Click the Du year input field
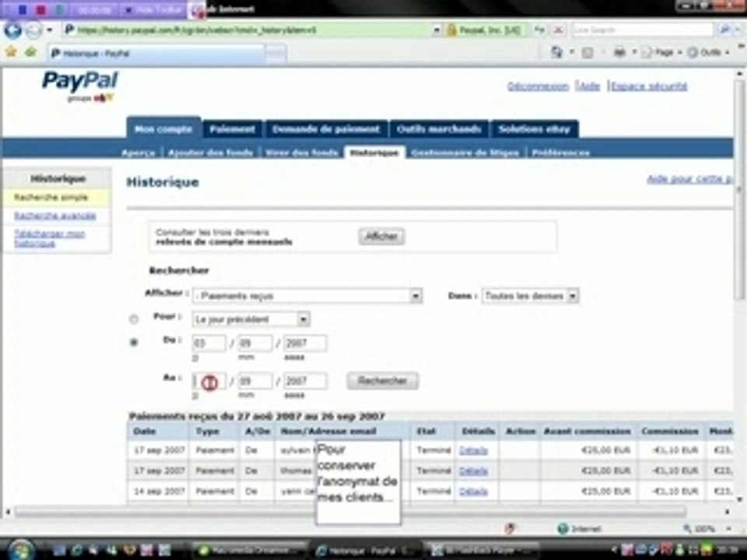This screenshot has width=747, height=560. [305, 343]
